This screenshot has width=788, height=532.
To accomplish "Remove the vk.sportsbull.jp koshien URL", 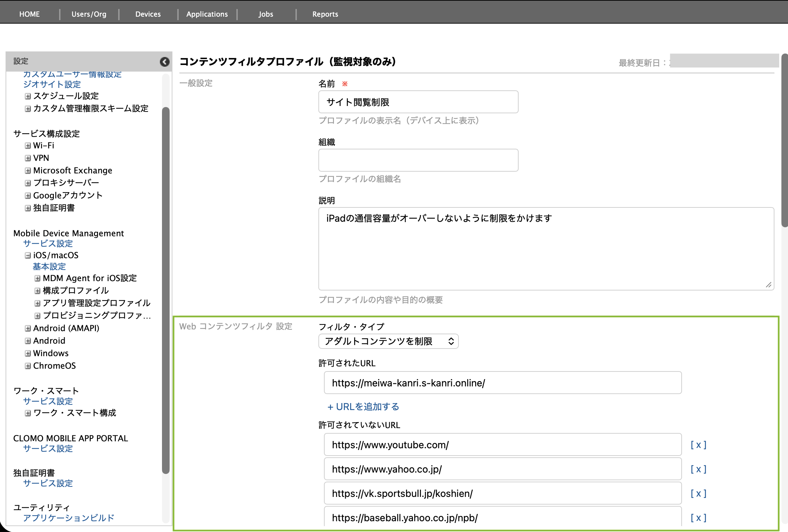I will click(698, 493).
